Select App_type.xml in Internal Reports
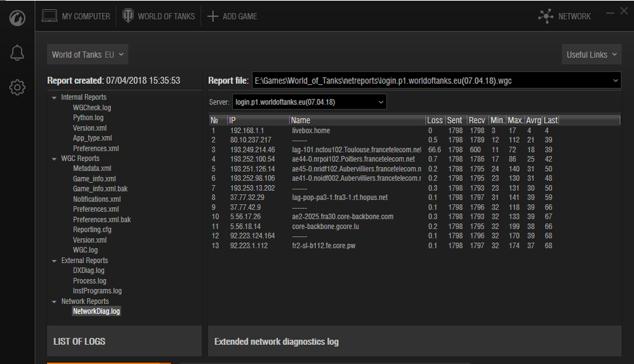 92,138
